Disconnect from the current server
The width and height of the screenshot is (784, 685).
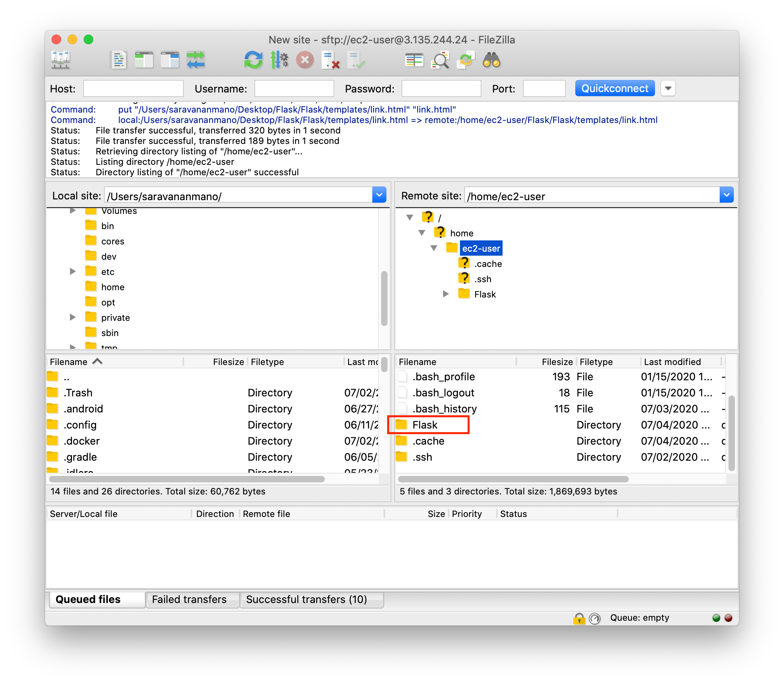(331, 60)
